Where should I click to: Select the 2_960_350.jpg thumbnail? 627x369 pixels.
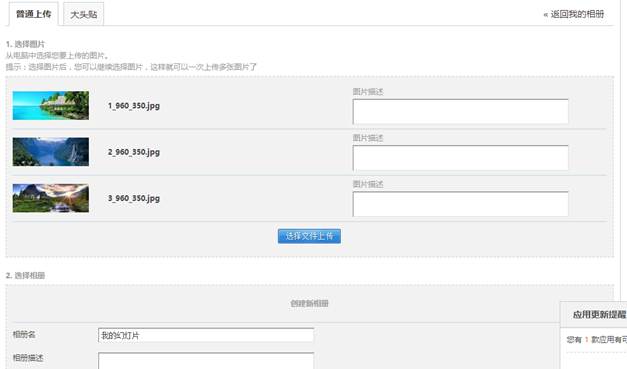(51, 152)
